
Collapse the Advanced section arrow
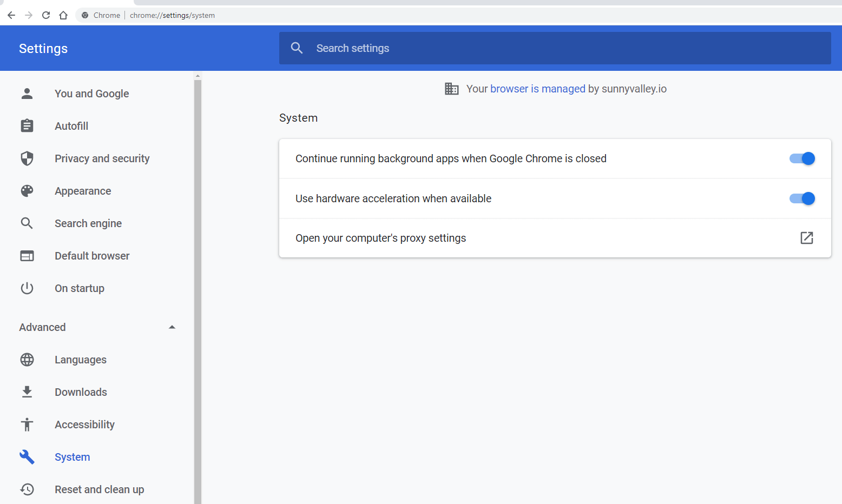(172, 327)
